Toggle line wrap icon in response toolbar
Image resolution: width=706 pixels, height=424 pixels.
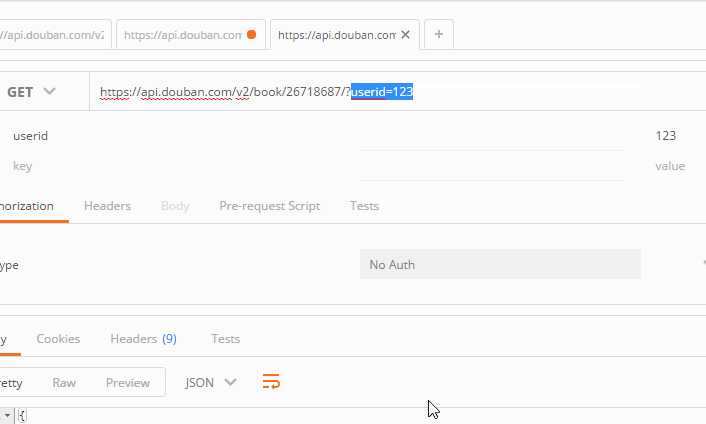(x=271, y=382)
